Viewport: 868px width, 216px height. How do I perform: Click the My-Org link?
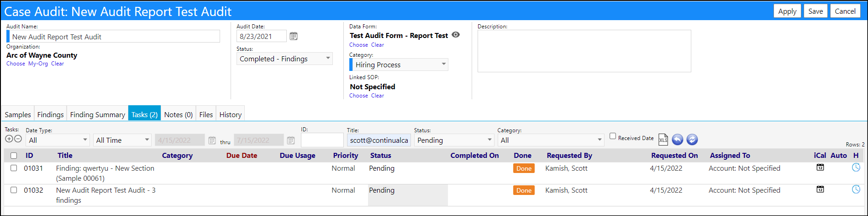click(x=38, y=64)
